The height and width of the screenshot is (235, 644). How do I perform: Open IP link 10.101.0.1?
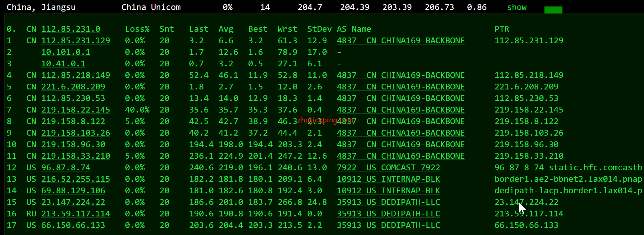point(66,52)
